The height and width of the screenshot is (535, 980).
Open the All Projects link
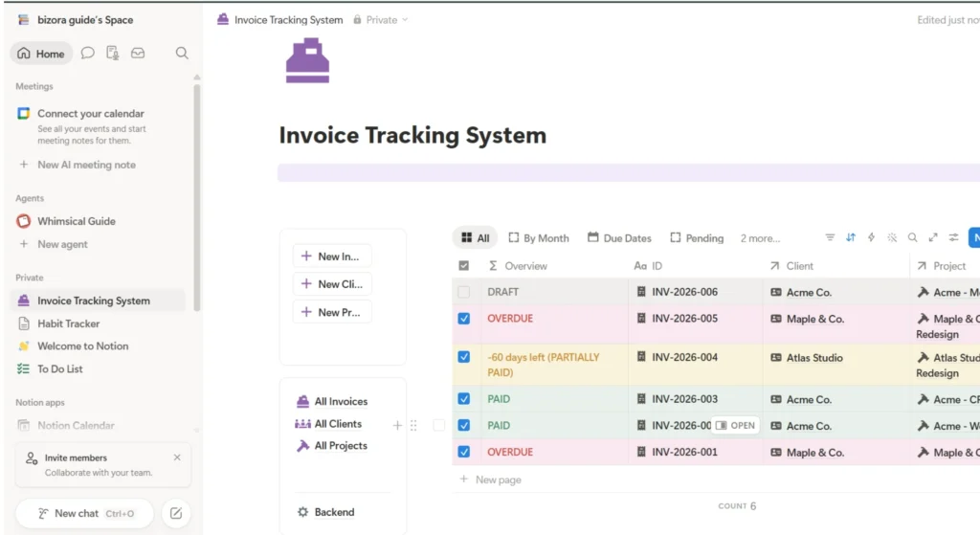332,446
